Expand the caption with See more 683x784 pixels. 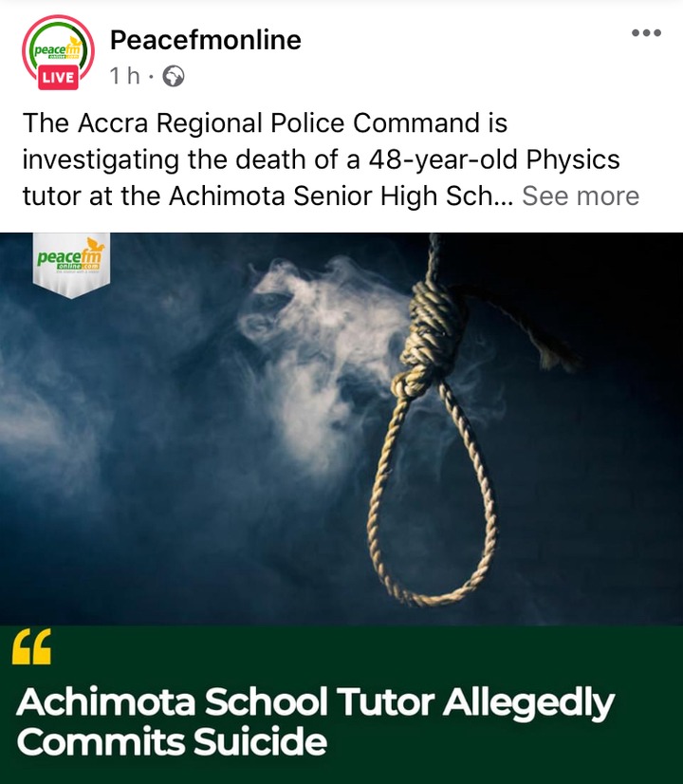coord(581,196)
